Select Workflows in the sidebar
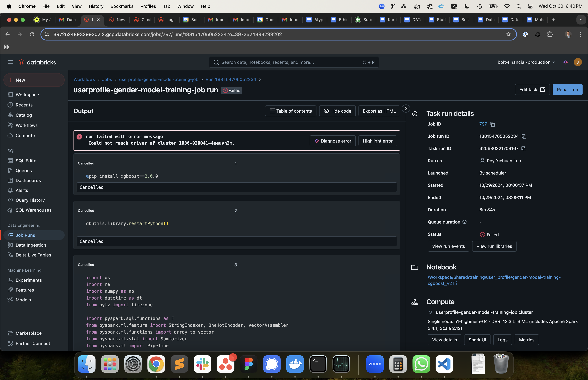The width and height of the screenshot is (588, 380). [27, 125]
